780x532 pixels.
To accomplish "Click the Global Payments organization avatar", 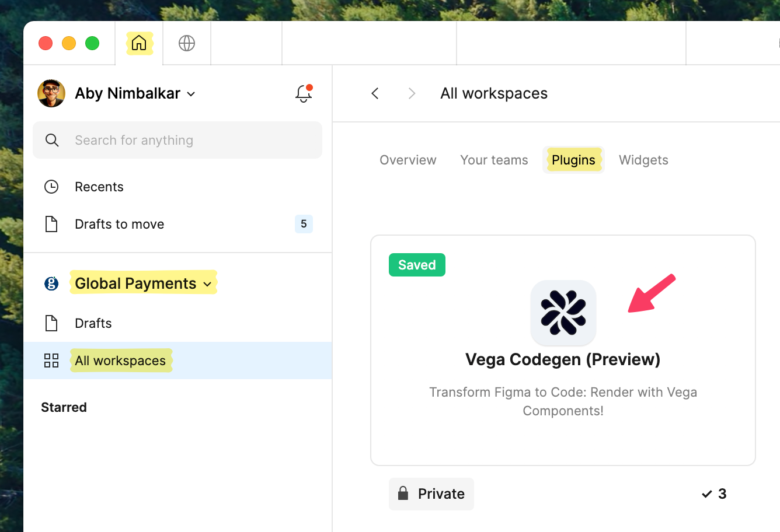I will pos(52,283).
